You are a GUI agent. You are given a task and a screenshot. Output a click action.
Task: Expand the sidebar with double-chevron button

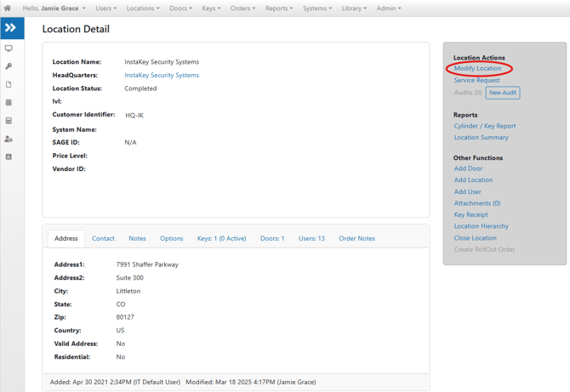coord(11,28)
